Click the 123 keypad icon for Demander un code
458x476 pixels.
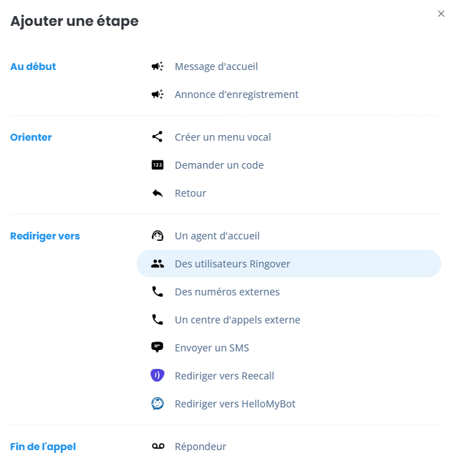tap(158, 164)
